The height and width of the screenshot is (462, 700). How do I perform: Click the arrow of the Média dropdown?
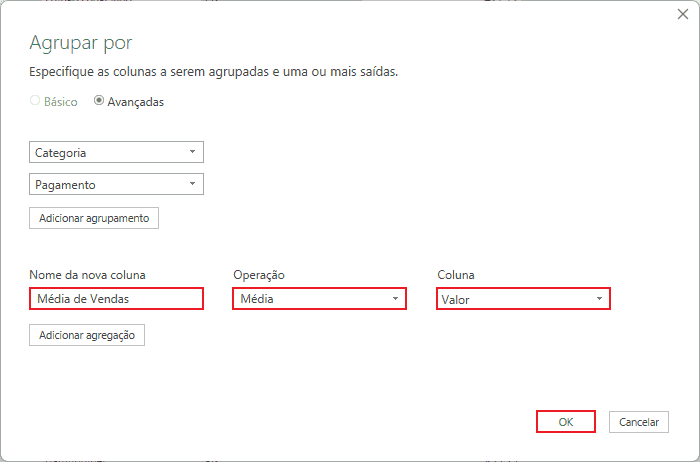click(396, 299)
